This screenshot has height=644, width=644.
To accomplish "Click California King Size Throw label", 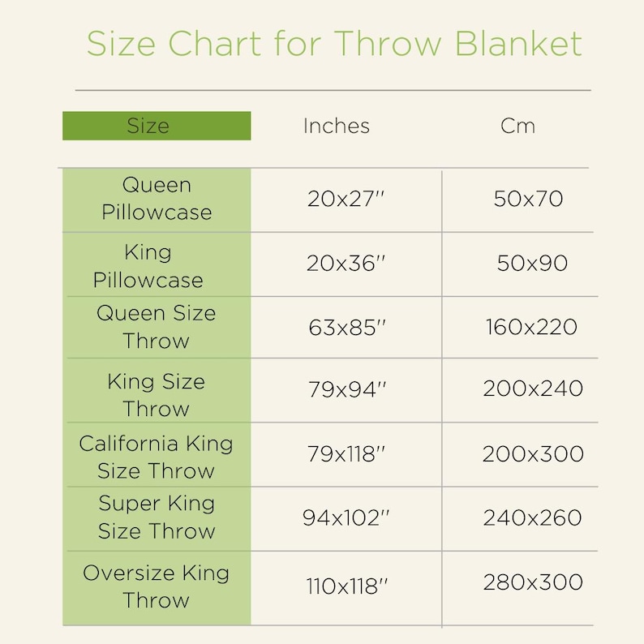I will tap(156, 457).
